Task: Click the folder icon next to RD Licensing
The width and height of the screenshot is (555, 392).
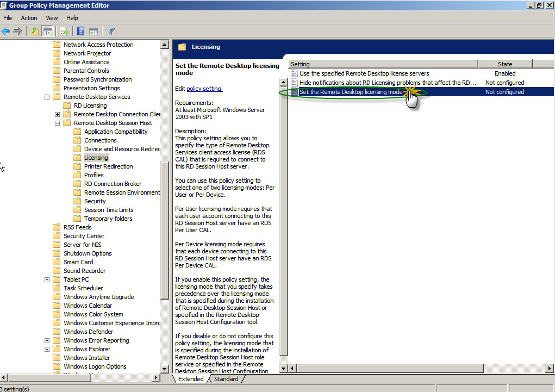Action: pyautogui.click(x=67, y=105)
